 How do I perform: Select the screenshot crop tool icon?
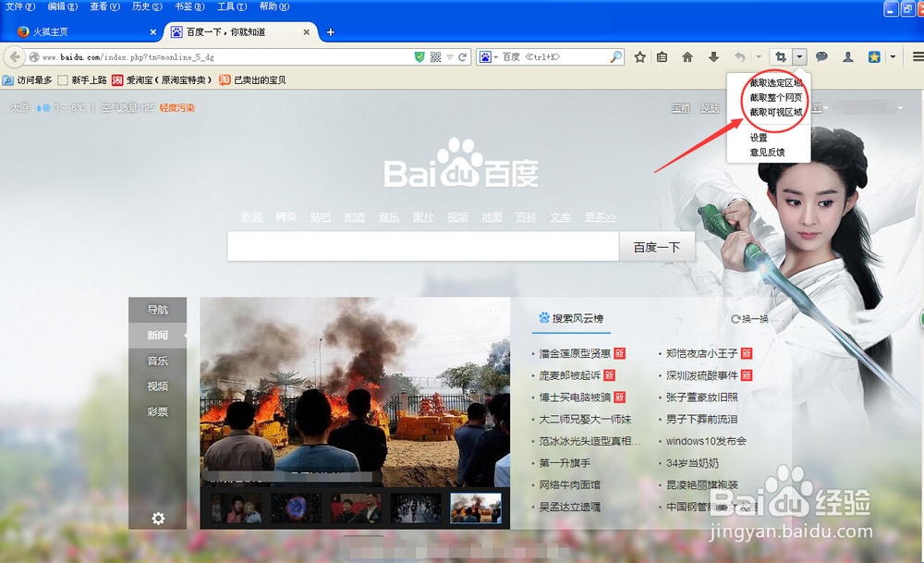(779, 55)
